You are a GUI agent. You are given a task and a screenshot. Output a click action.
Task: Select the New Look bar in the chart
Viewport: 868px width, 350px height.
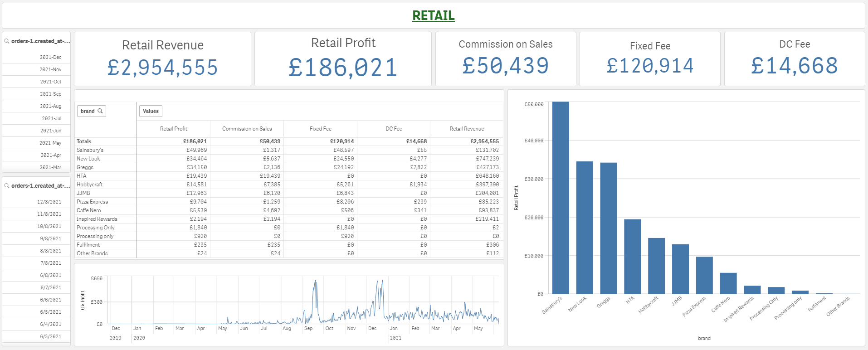tap(585, 228)
